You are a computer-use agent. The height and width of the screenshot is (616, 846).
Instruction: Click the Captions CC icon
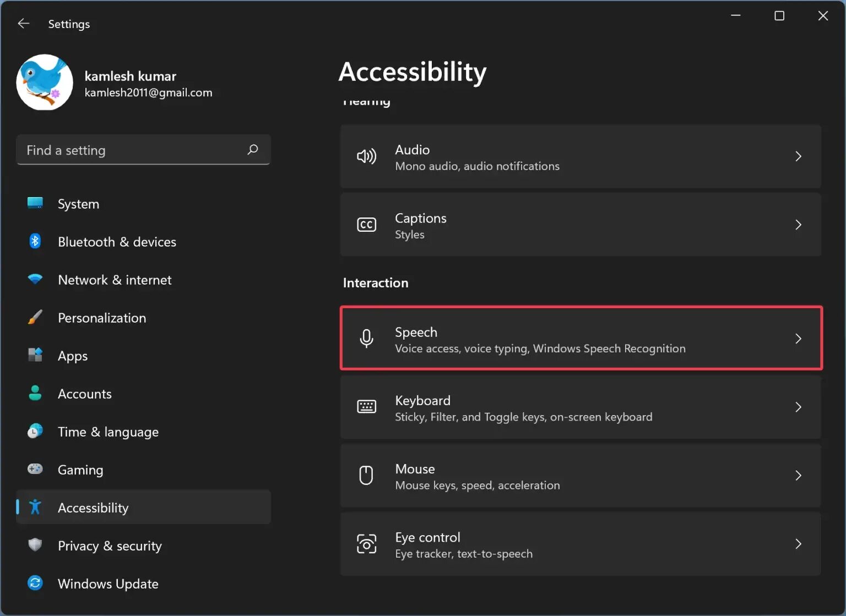pos(366,225)
